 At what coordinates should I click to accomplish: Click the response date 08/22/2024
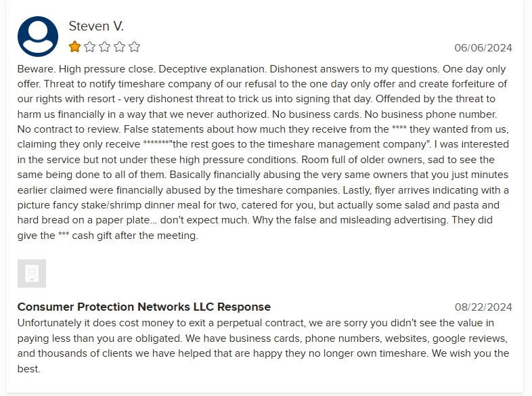[483, 307]
